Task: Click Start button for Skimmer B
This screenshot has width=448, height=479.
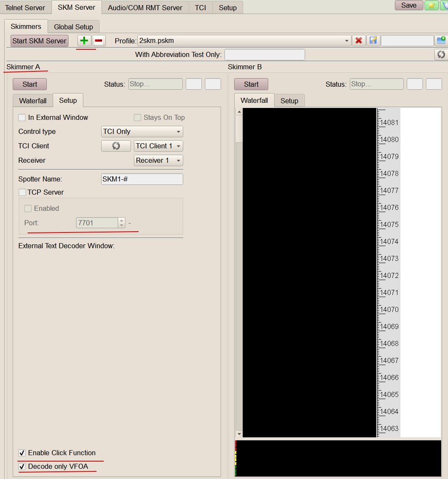Action: 251,84
